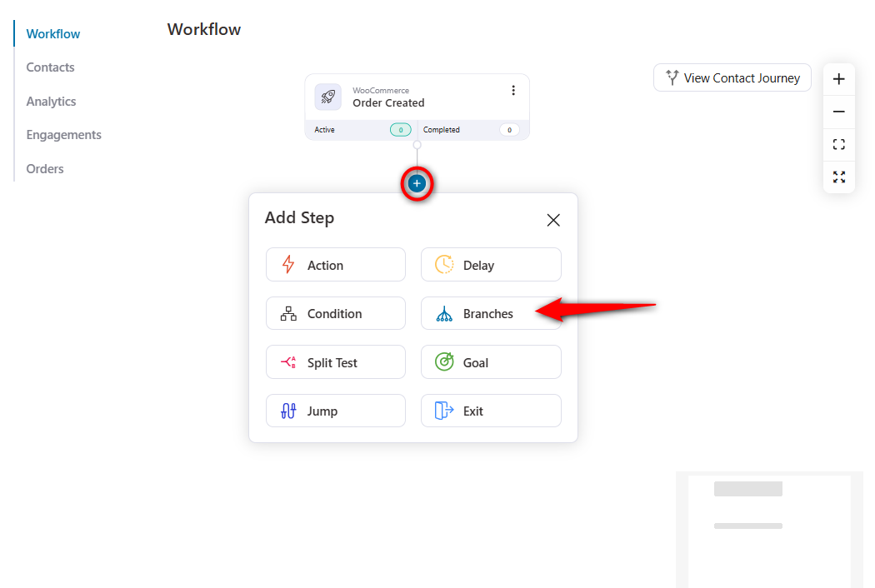Zoom in the workflow canvas

838,79
